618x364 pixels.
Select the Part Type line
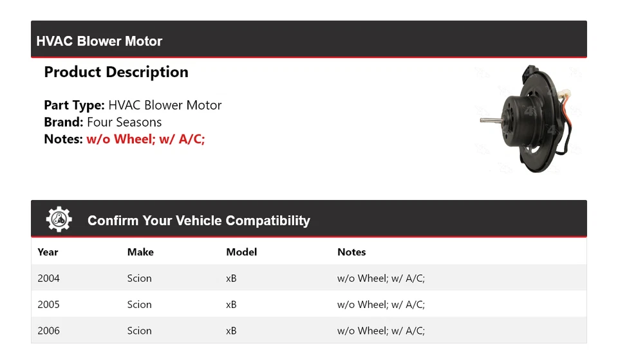pos(133,105)
